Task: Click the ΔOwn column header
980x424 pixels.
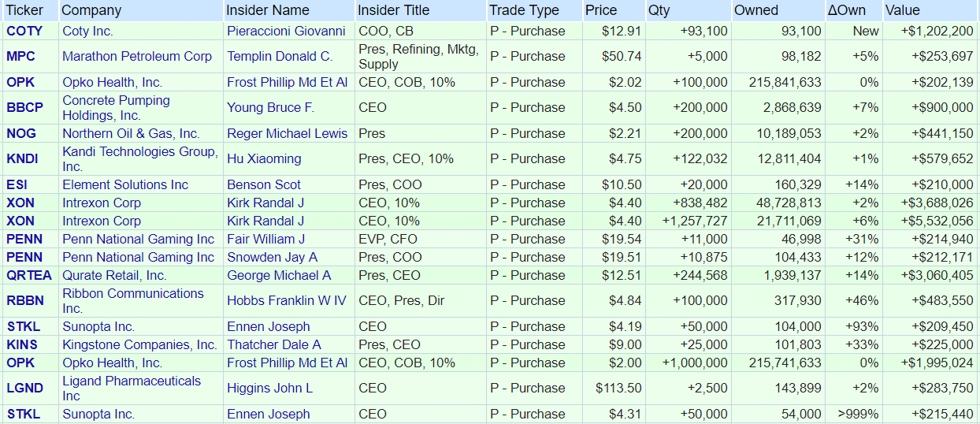Action: coord(847,10)
